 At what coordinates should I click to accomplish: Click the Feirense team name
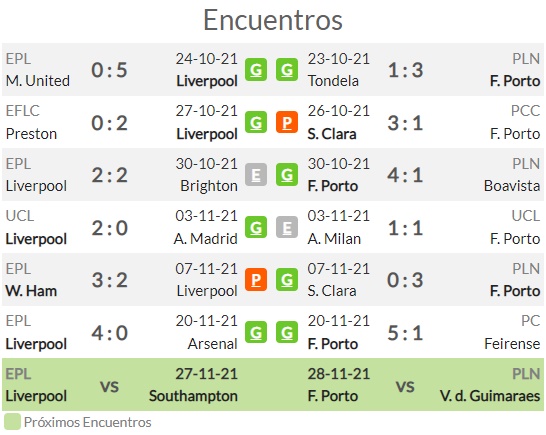(512, 344)
